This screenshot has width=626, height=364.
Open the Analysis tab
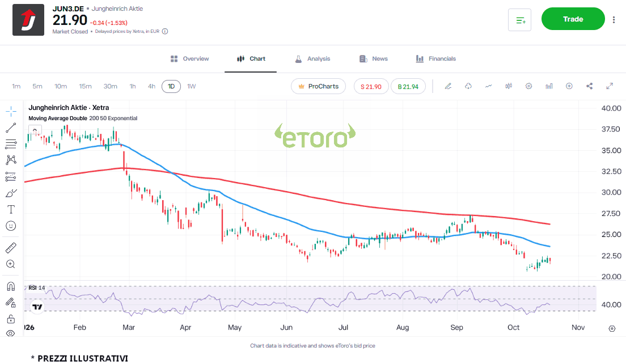click(x=312, y=58)
